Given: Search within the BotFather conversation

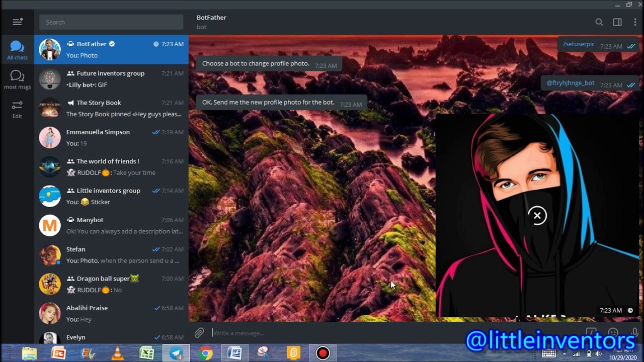Looking at the screenshot, I should click(599, 22).
